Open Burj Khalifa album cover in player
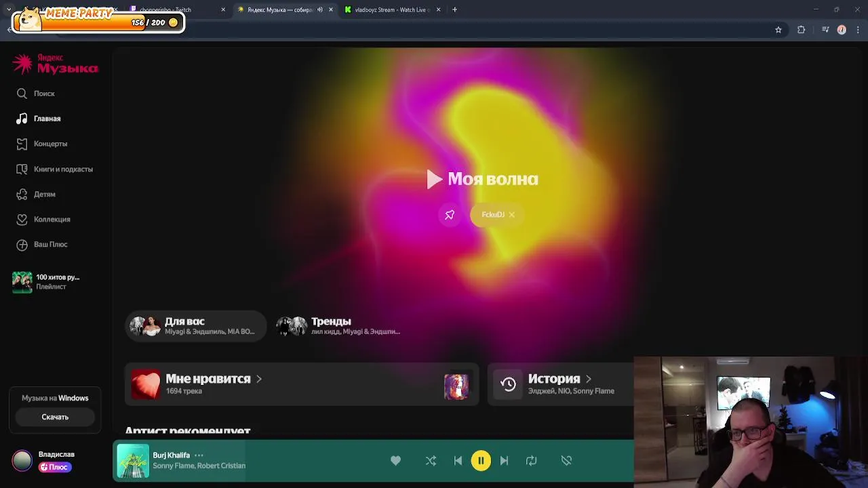868x488 pixels. pyautogui.click(x=133, y=461)
